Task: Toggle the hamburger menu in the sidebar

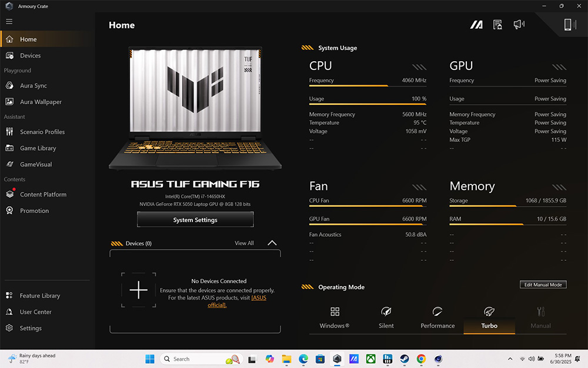Action: (x=9, y=21)
